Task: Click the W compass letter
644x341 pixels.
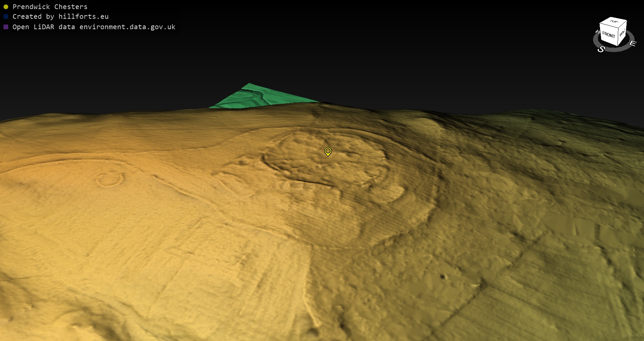Action: [x=597, y=32]
